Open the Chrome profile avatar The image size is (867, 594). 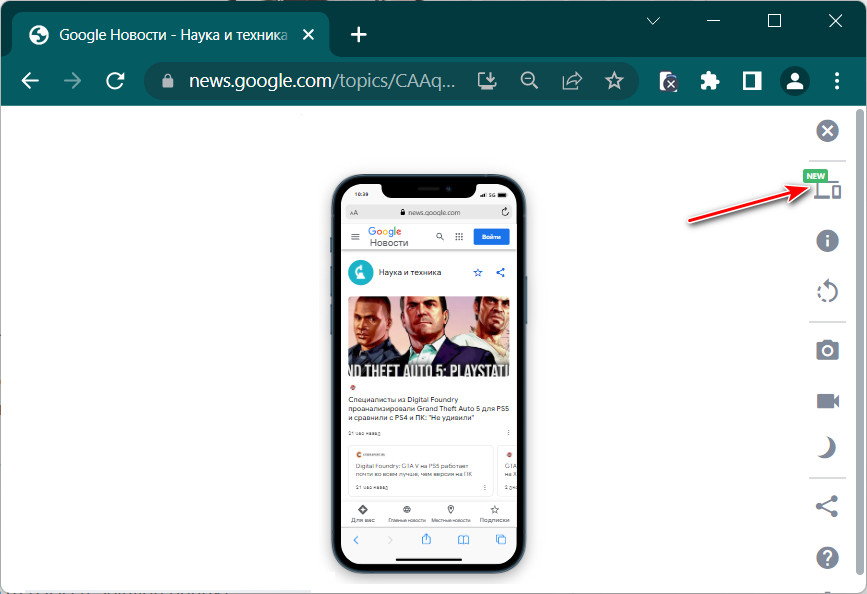coord(795,81)
